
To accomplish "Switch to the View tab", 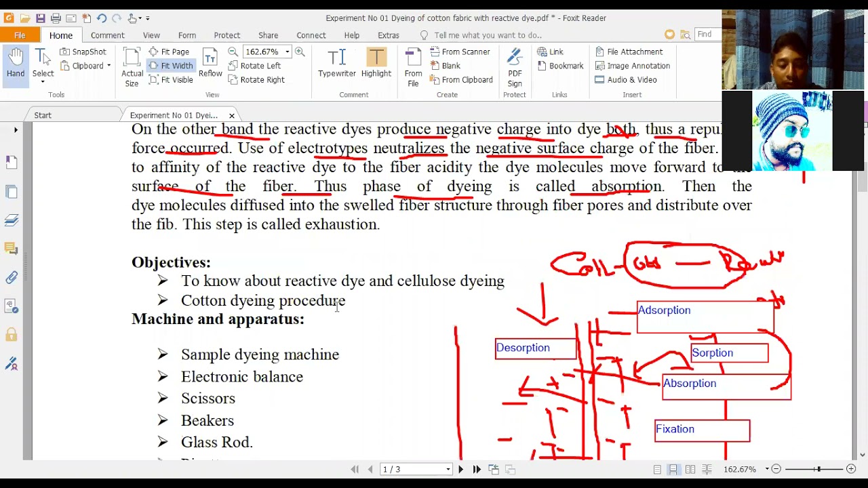I will click(x=151, y=35).
